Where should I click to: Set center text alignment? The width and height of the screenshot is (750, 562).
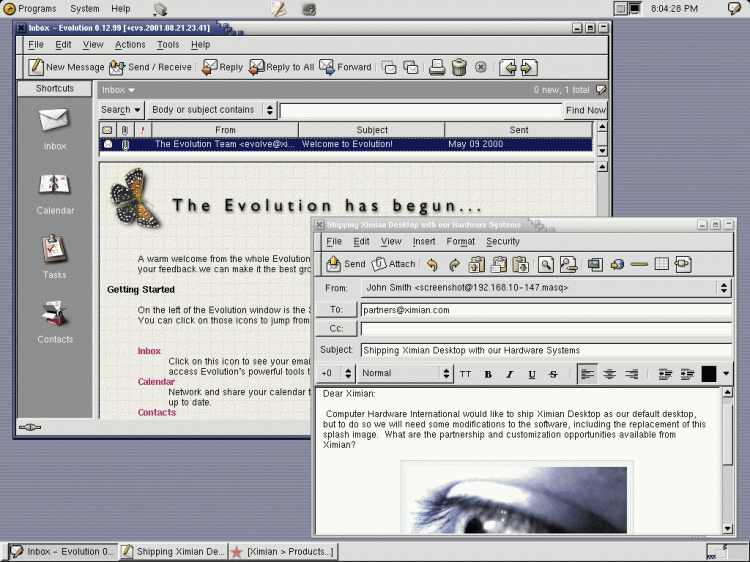pyautogui.click(x=609, y=374)
